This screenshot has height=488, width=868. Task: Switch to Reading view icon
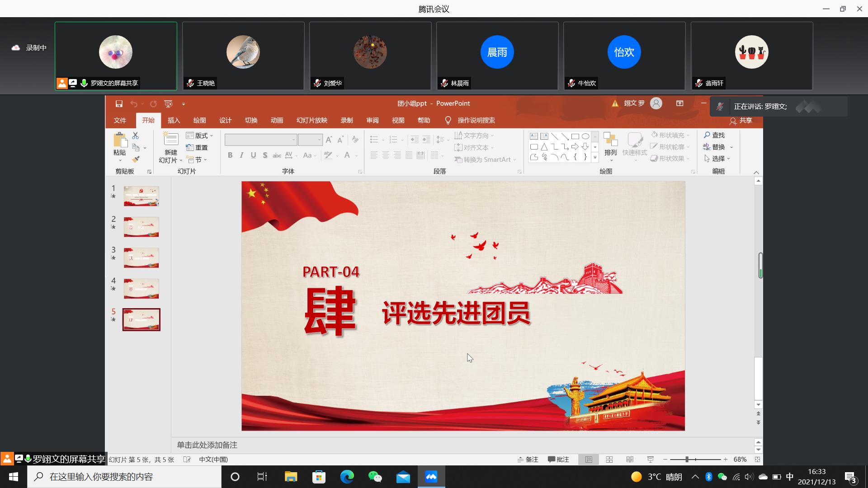(630, 460)
